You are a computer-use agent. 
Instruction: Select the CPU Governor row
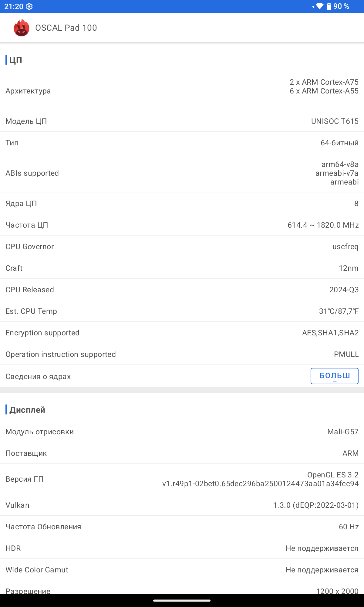pyautogui.click(x=182, y=246)
